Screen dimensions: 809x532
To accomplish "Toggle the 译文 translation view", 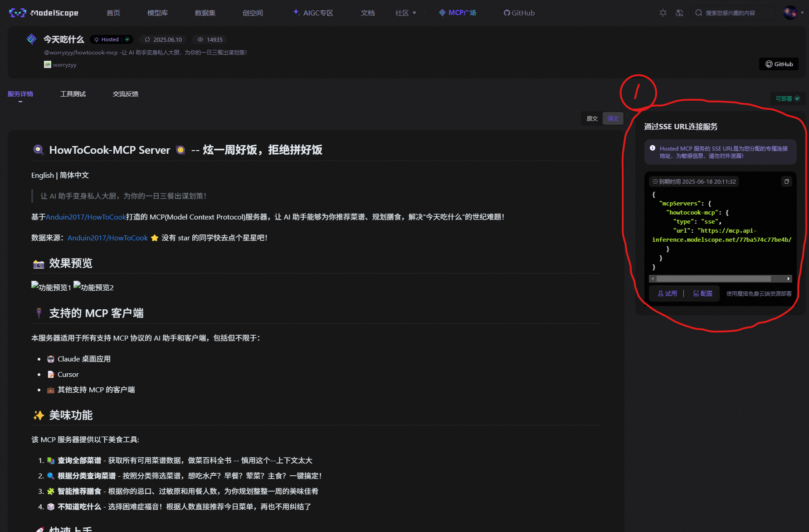I will (613, 118).
